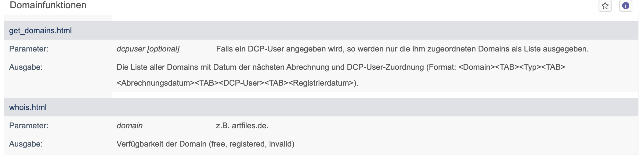Click the '(free, registered, invalid)' text
644x156 pixels.
[x=251, y=144]
